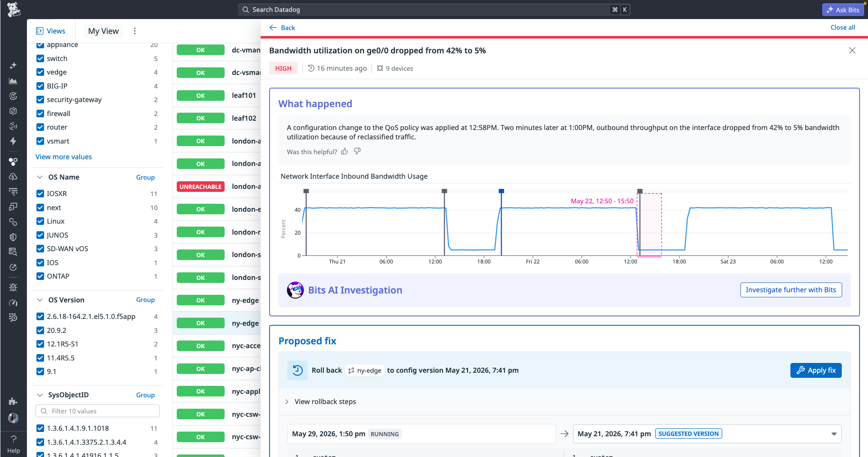This screenshot has height=457, width=868.
Task: Open the circular sparkle icon in sidebar
Action: (x=13, y=267)
